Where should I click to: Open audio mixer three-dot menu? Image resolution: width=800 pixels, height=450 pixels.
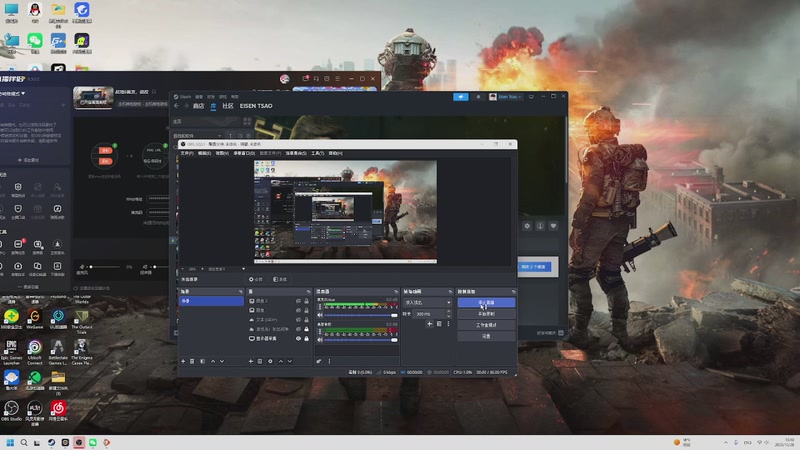(329, 361)
